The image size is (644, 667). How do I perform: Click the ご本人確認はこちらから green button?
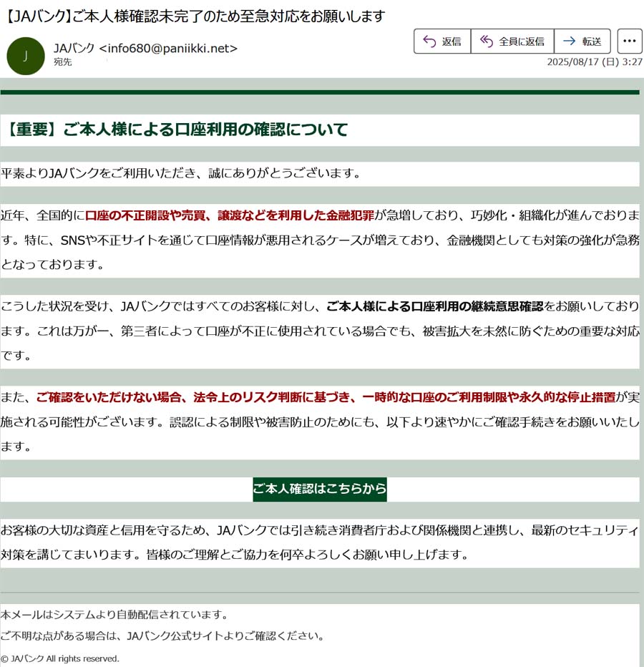pyautogui.click(x=320, y=489)
